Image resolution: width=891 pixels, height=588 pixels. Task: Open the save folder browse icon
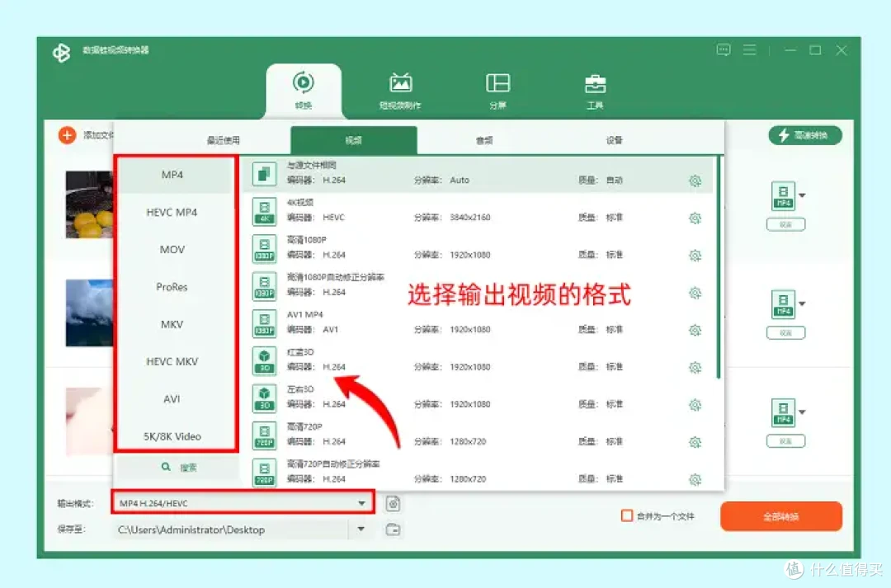coord(393,529)
